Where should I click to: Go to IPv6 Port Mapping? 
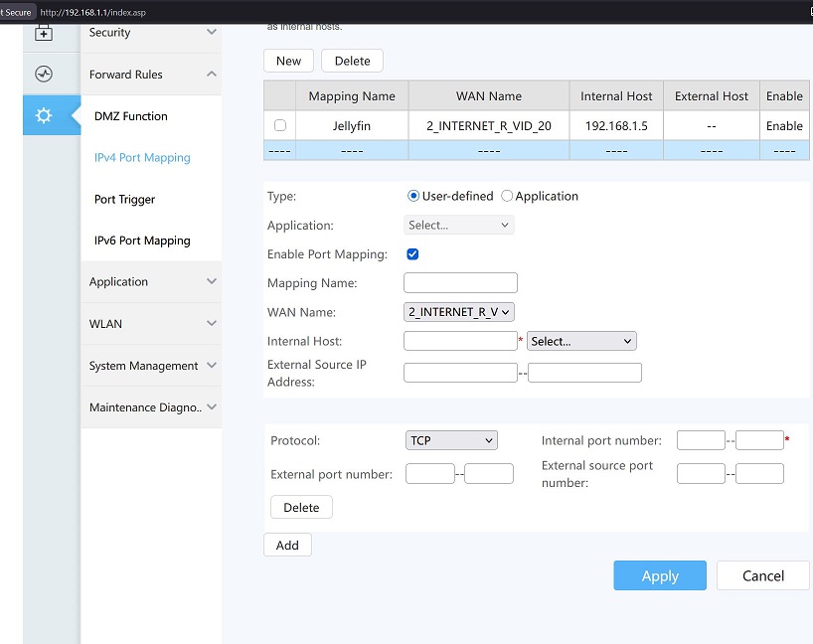point(142,241)
